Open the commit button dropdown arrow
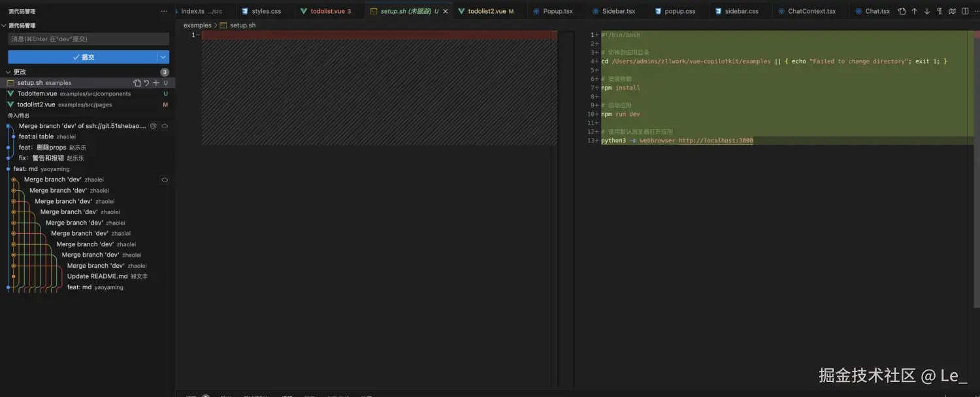Viewport: 980px width, 397px height. (163, 57)
